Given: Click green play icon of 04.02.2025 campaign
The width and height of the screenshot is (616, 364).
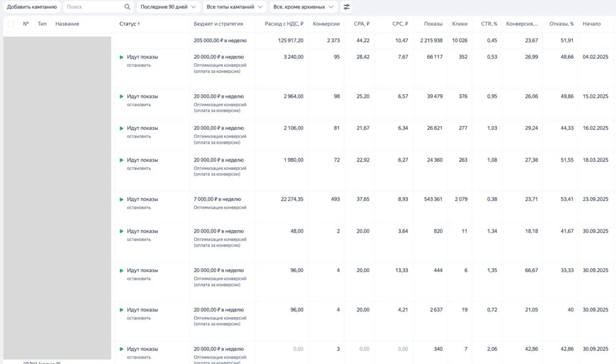Looking at the screenshot, I should pyautogui.click(x=121, y=57).
